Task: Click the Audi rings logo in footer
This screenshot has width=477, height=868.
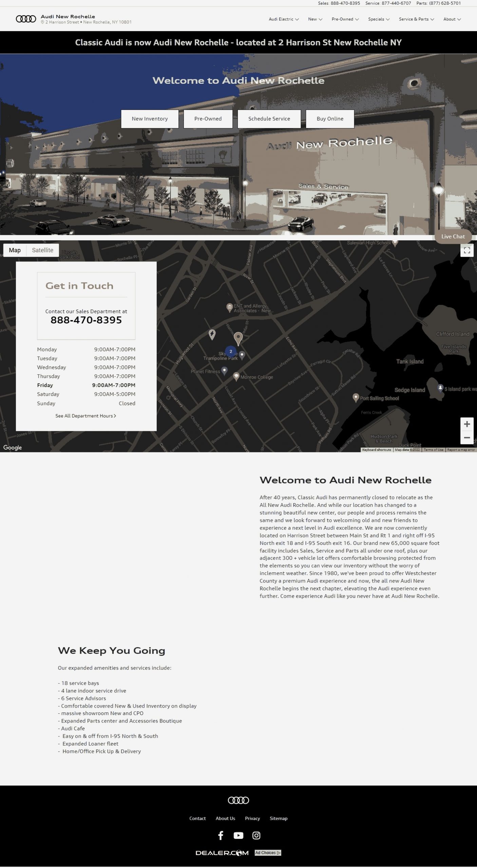Action: click(x=238, y=800)
